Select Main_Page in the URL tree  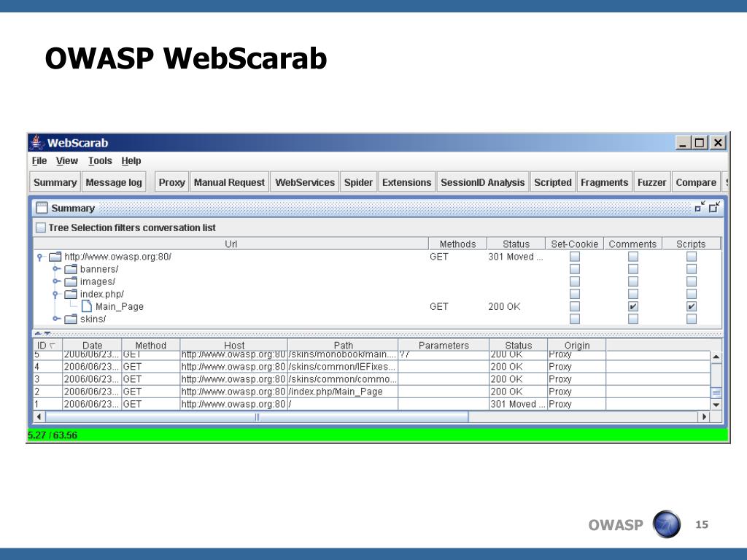click(x=119, y=306)
